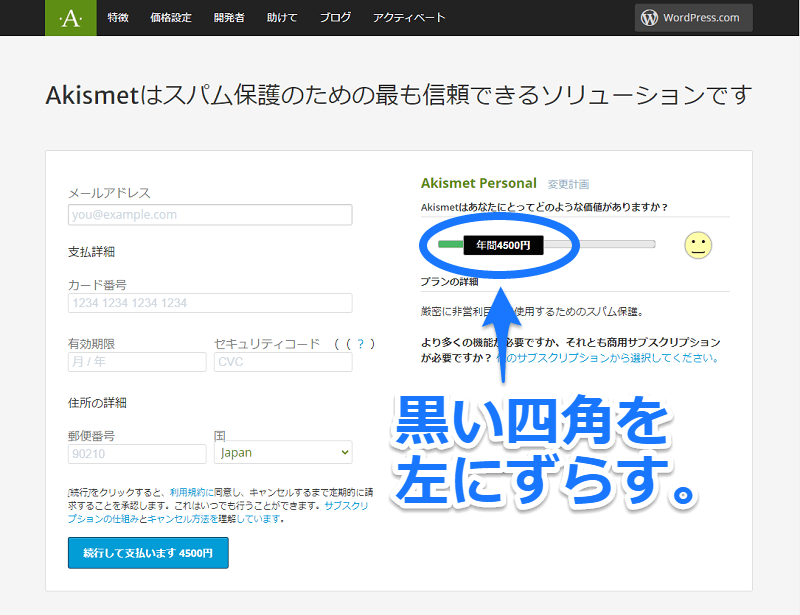
Task: Click the 郵便番号 input field
Action: (137, 453)
